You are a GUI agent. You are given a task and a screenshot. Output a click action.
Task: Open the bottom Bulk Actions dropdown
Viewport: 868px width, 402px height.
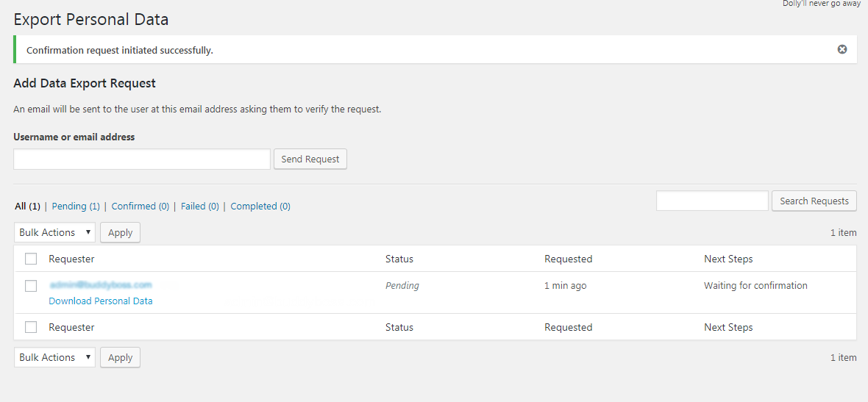click(x=55, y=357)
